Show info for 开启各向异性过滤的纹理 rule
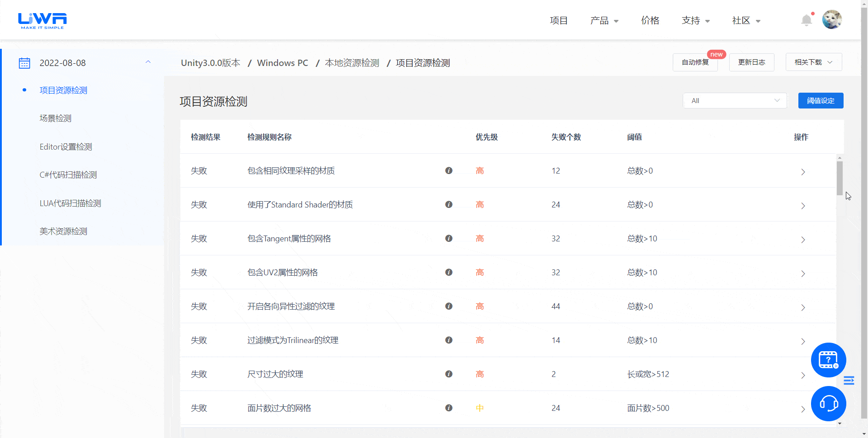Viewport: 868px width, 438px height. (449, 306)
